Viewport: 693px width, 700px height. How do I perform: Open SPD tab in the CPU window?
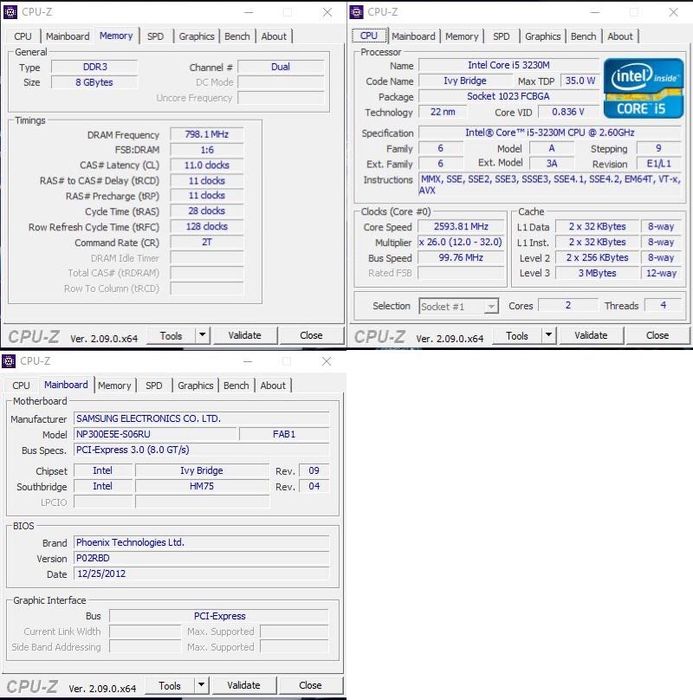click(x=501, y=36)
